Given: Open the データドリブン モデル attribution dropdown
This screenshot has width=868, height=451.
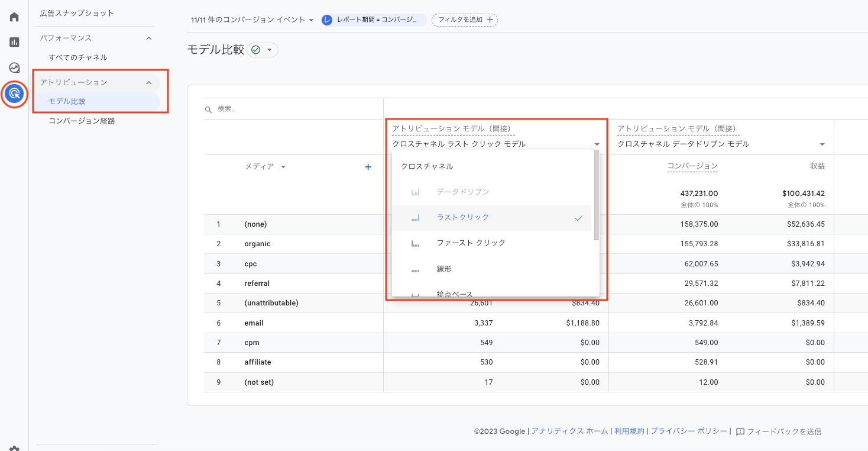Looking at the screenshot, I should (x=721, y=144).
